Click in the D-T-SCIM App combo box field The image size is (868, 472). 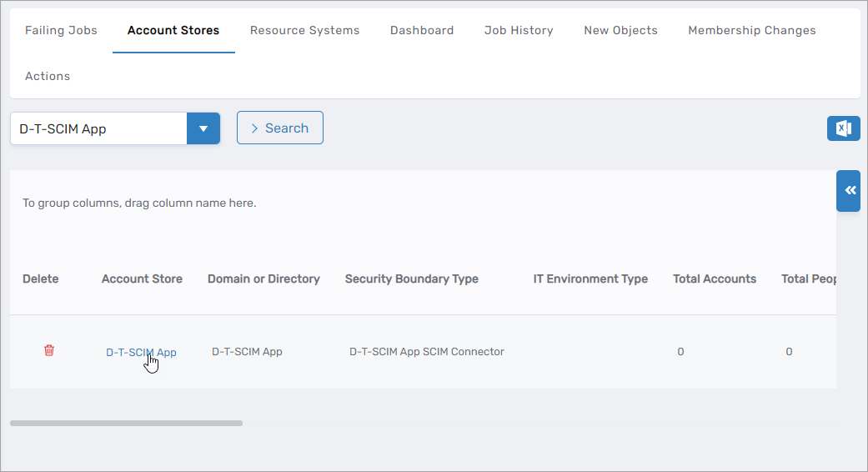pos(98,129)
